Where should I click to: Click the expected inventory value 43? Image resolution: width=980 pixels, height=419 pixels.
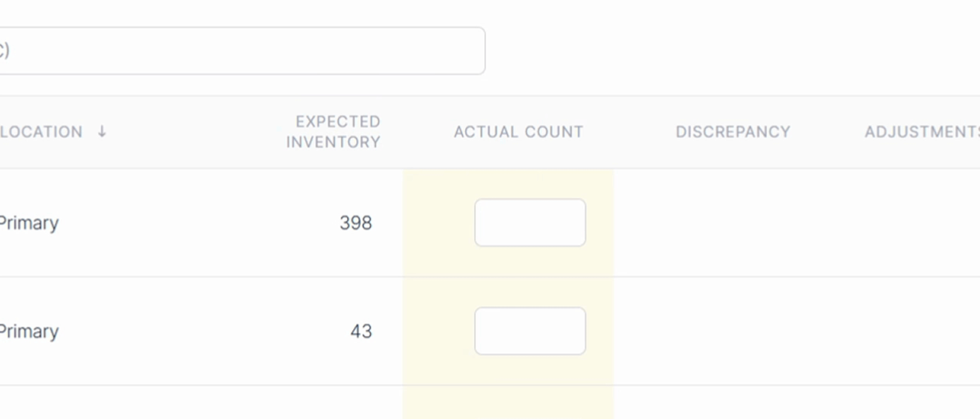point(361,331)
